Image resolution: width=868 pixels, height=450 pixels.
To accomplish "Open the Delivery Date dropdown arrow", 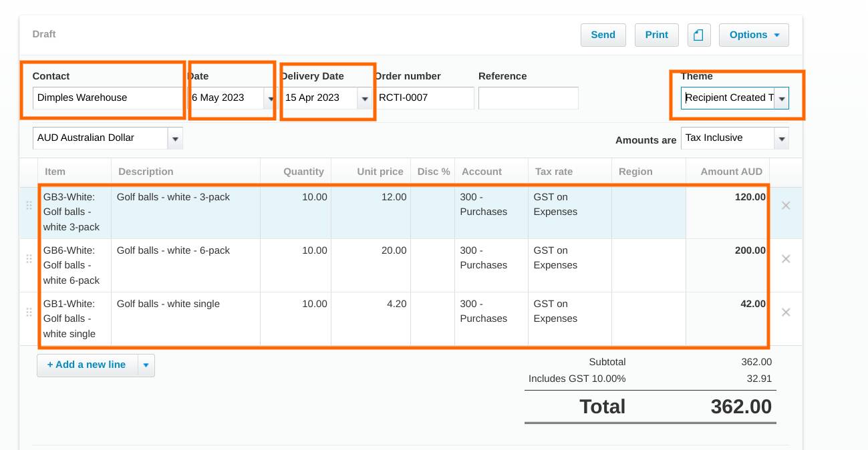I will tap(365, 97).
